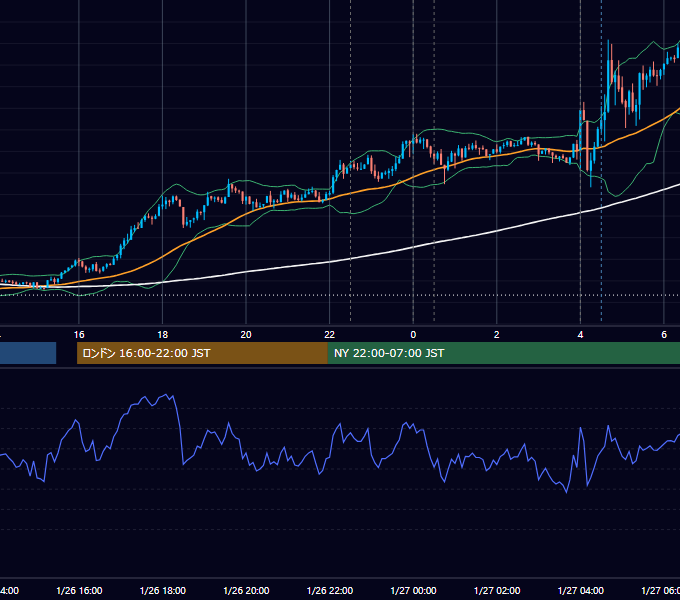This screenshot has width=680, height=600.
Task: Click hour label 6 on price chart axis
Action: (664, 335)
